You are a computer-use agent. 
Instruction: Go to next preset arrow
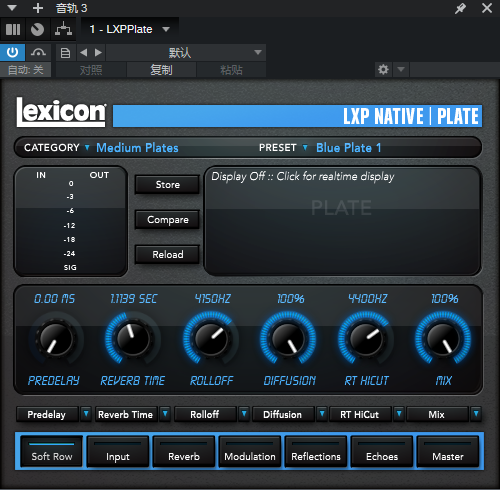(x=98, y=53)
